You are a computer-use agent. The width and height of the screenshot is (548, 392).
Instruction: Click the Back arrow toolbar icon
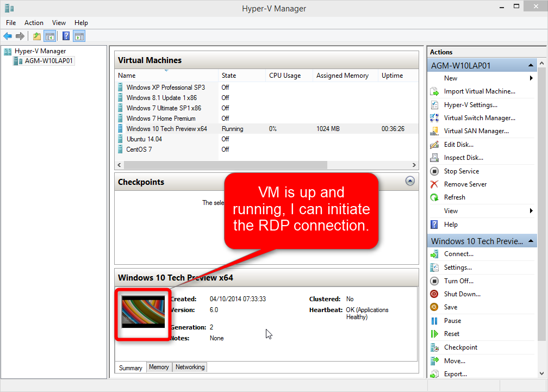click(8, 36)
